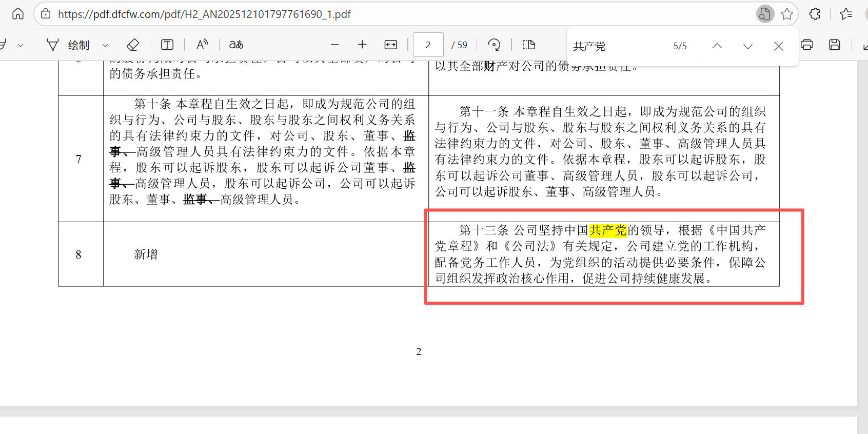Screen dimensions: 868x434
Task: Open the favorites list
Action: point(846,14)
